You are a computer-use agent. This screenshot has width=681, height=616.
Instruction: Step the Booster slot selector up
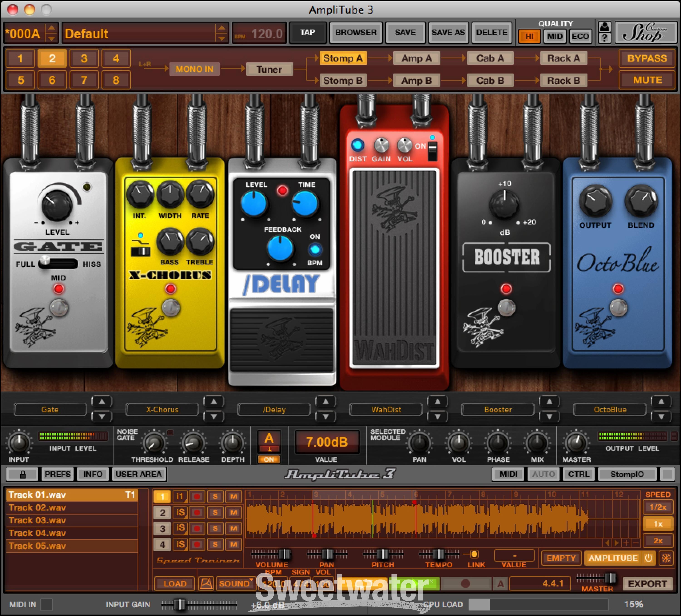[549, 402]
